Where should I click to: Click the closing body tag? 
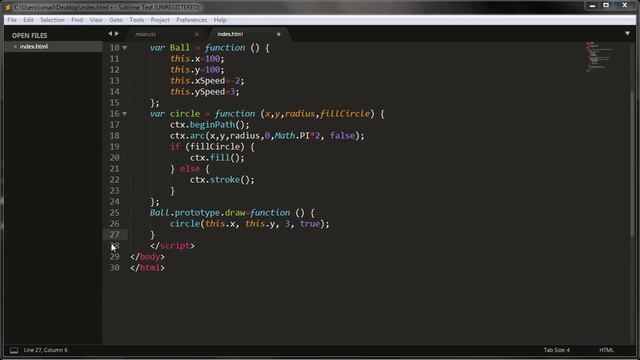147,257
